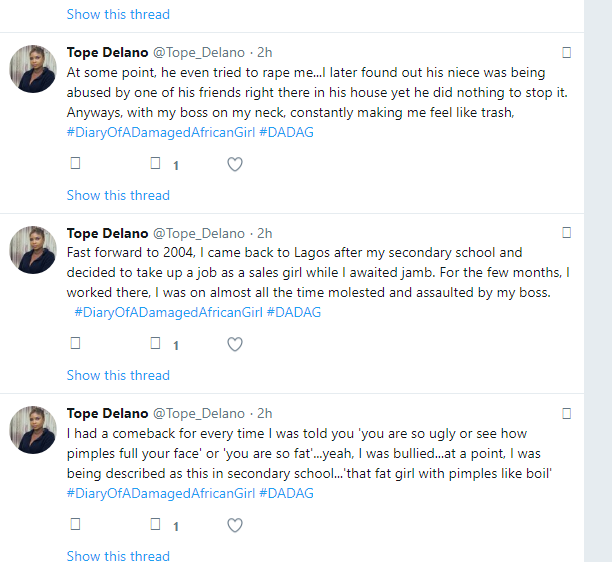Reply to the 'Fast forward to 2004' tweet
The height and width of the screenshot is (562, 612).
[75, 344]
